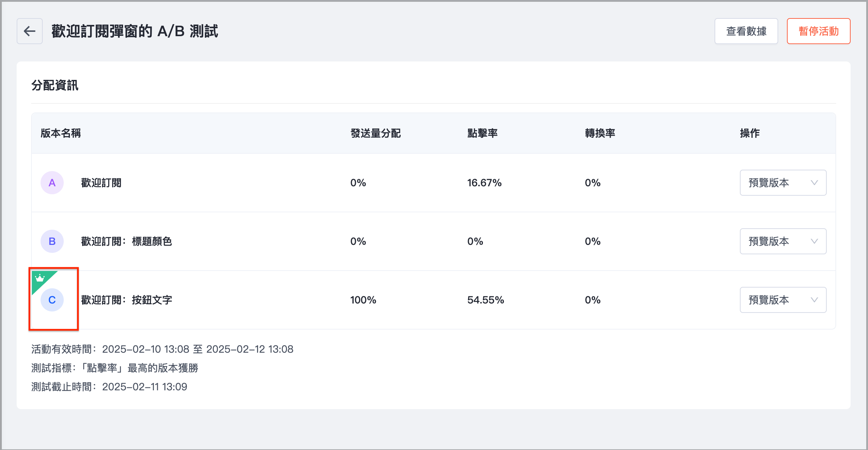The width and height of the screenshot is (868, 450).
Task: Select 歡迎訂閱 version A name
Action: pyautogui.click(x=101, y=183)
